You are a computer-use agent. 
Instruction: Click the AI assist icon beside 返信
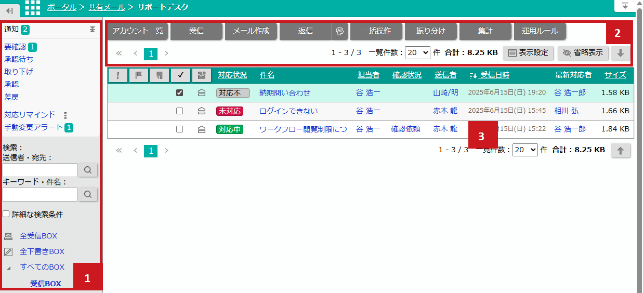coord(340,31)
